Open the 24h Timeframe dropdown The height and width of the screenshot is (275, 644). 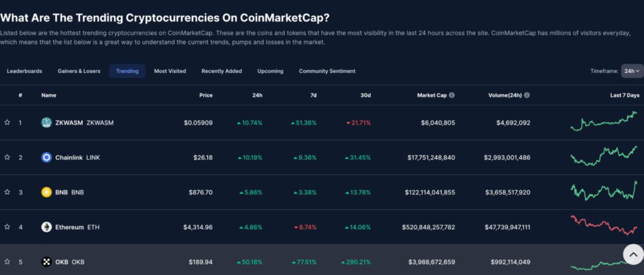(x=631, y=71)
